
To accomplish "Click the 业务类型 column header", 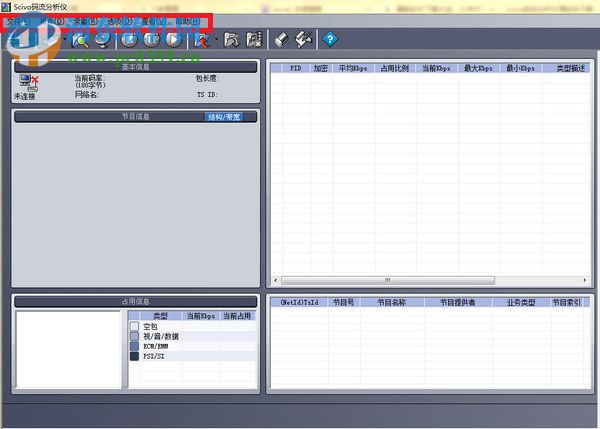I will [x=521, y=303].
